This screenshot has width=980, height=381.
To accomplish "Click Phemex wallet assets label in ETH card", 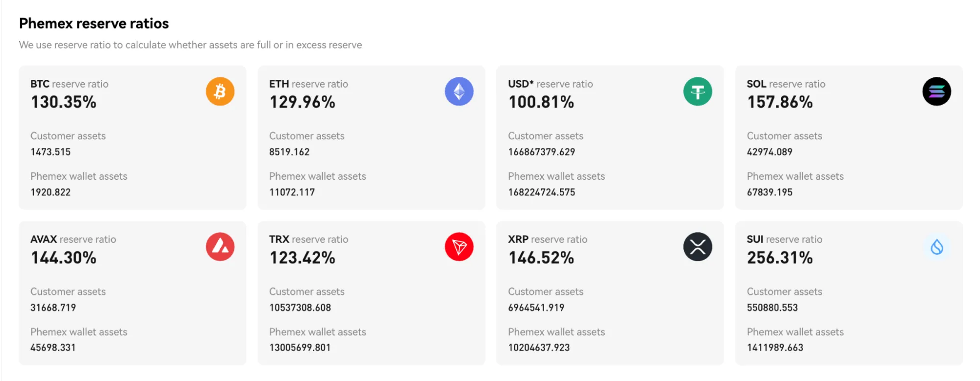I will 318,176.
